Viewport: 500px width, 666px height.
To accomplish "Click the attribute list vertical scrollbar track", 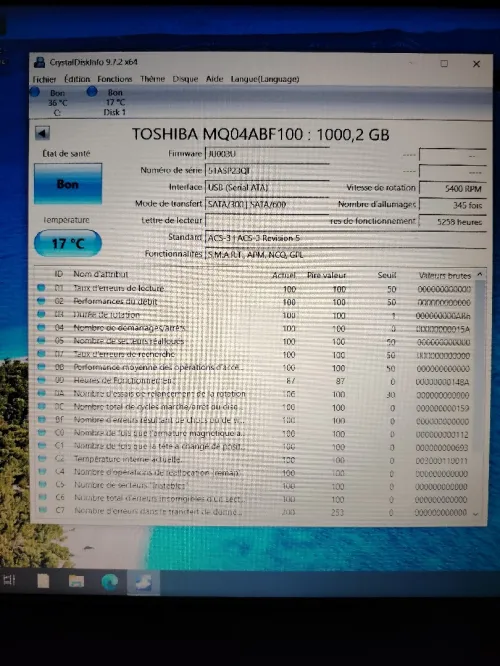I will pos(478,395).
